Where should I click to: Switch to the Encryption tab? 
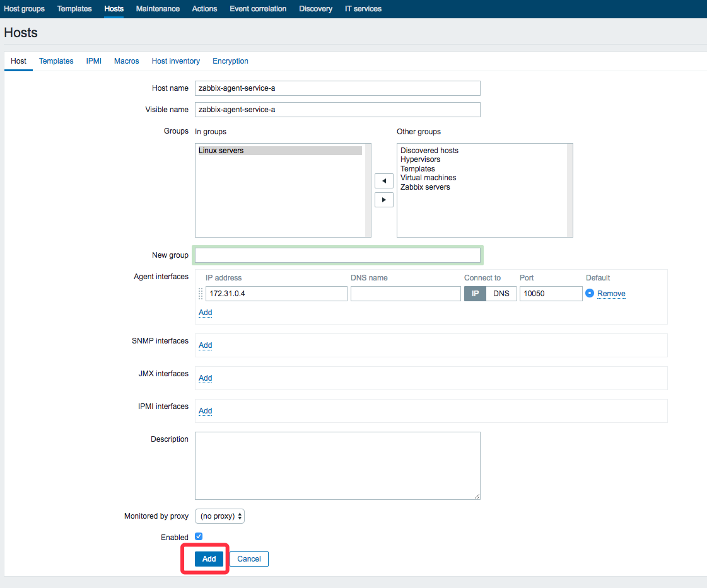coord(230,61)
